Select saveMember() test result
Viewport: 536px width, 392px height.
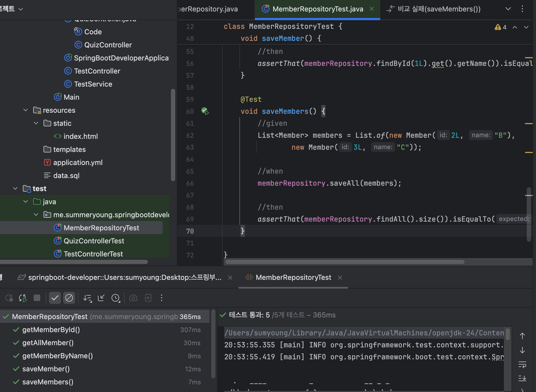[46, 369]
